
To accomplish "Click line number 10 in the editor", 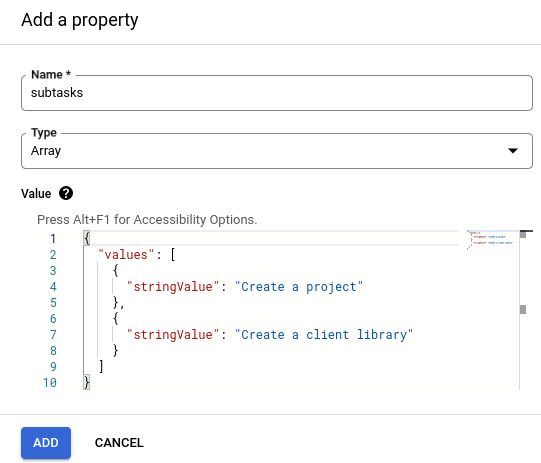I will pos(50,383).
